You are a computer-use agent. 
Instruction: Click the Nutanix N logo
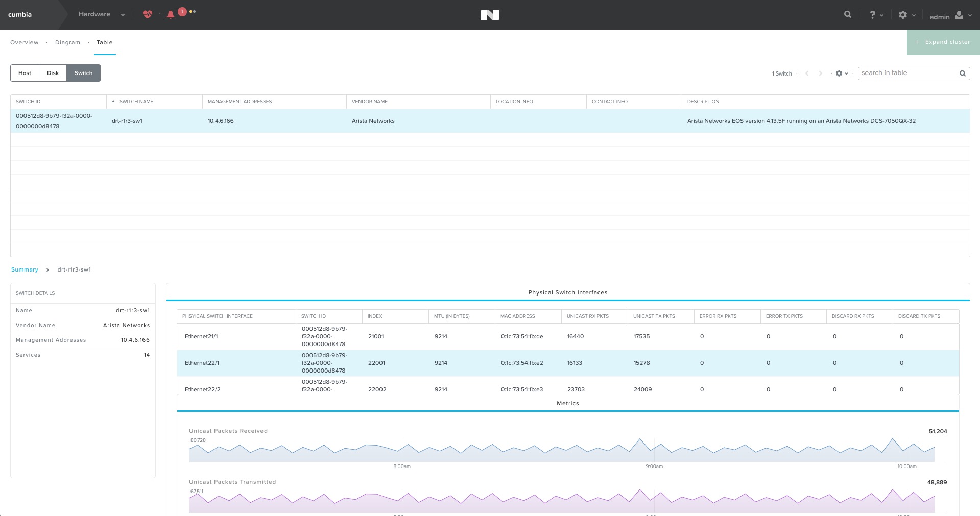(490, 15)
